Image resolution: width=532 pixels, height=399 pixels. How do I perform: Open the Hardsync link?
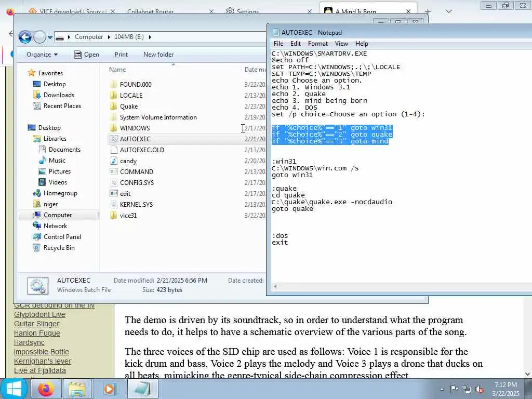[29, 343]
